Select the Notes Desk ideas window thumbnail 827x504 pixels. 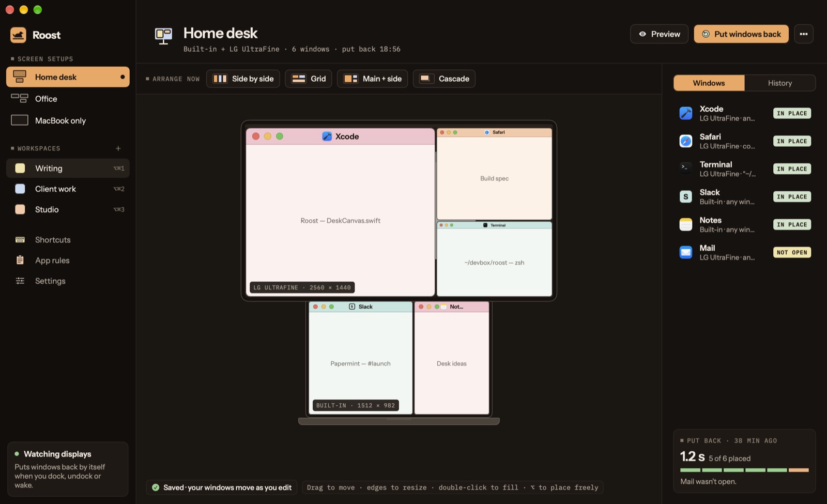pyautogui.click(x=452, y=358)
